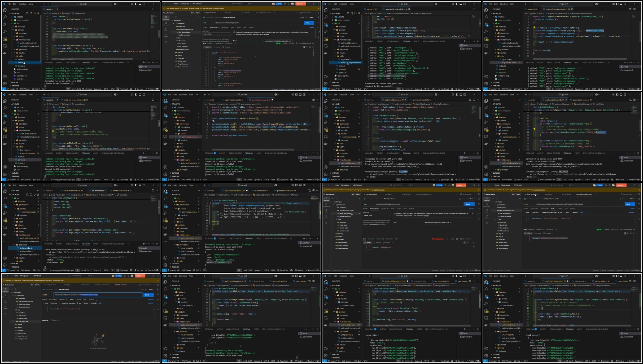Click Save Response in Add permissions to role Postman
The image size is (643, 364).
627,230
